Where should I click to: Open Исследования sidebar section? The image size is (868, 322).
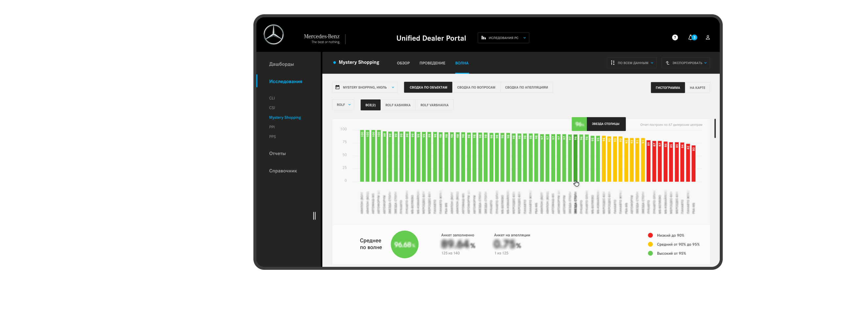285,81
